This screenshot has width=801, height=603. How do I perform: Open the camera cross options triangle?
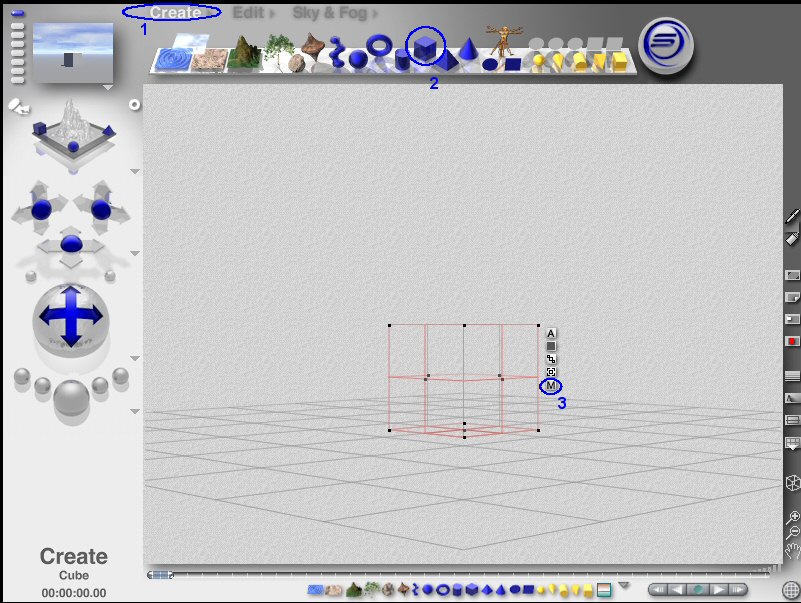[x=135, y=253]
